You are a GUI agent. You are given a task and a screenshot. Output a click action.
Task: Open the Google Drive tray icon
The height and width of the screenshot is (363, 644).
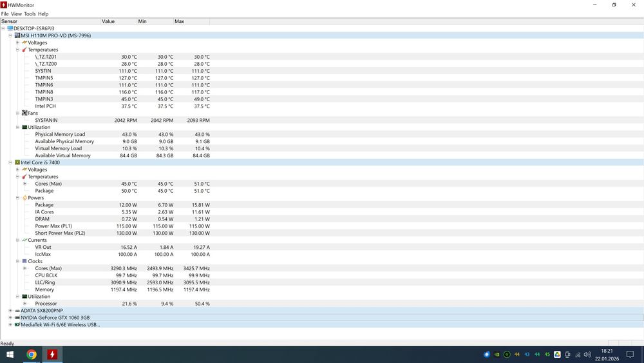coord(557,355)
